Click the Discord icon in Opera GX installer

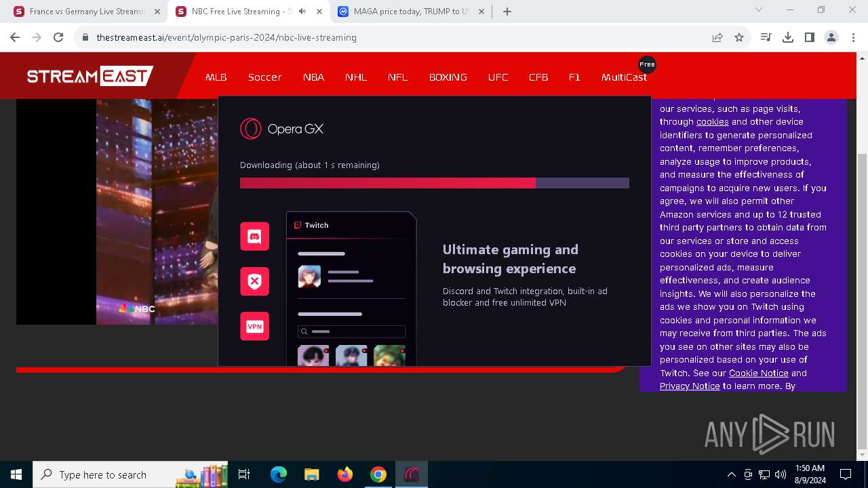[255, 237]
